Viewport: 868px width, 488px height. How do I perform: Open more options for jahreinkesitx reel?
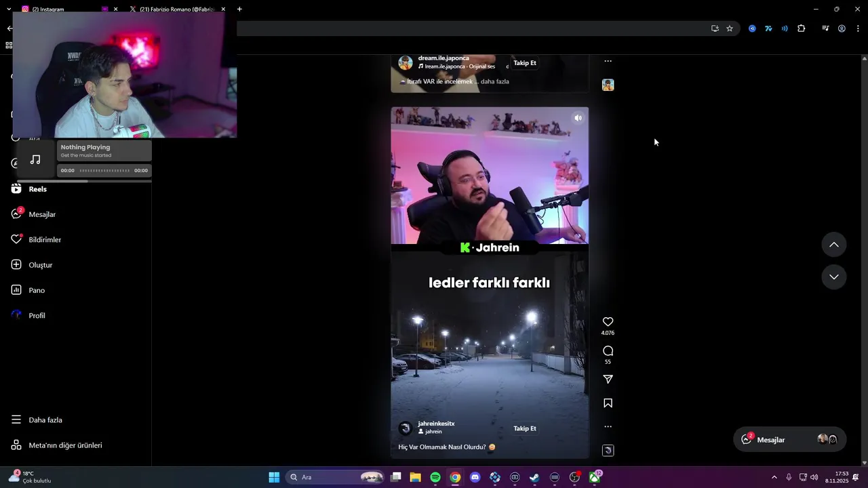point(608,426)
